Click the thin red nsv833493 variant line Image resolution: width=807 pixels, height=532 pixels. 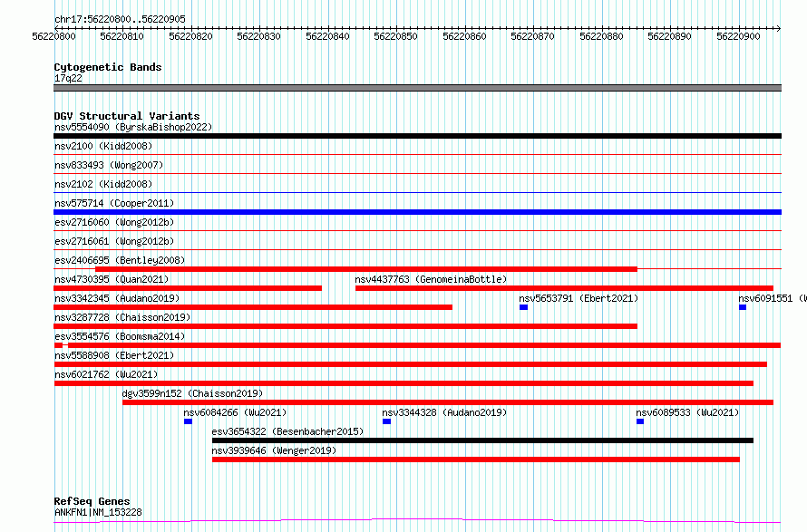417,174
